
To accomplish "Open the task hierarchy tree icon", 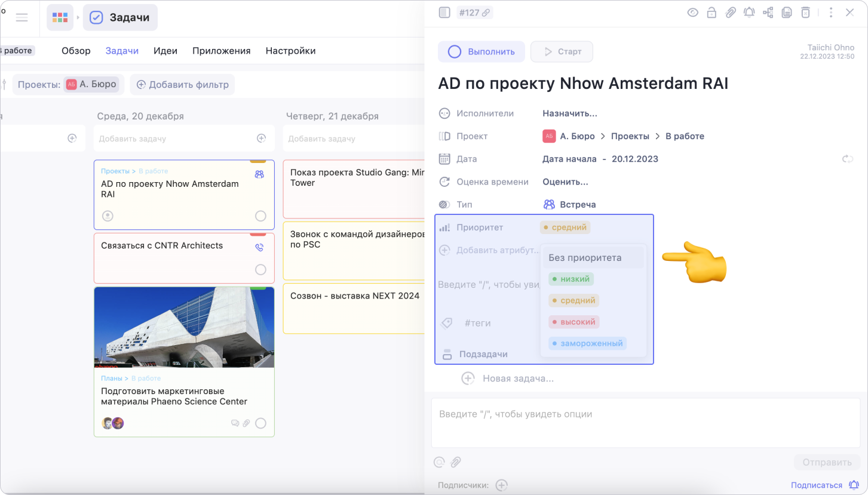I will tap(768, 13).
